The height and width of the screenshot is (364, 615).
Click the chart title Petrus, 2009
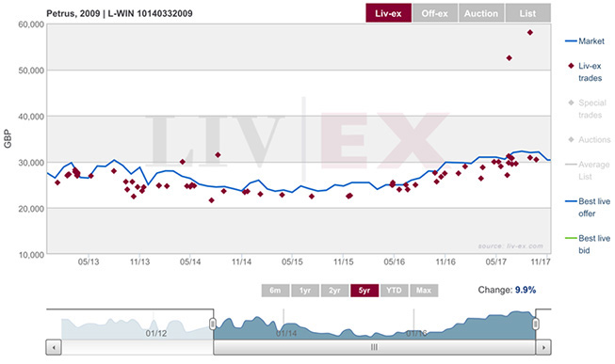click(120, 13)
